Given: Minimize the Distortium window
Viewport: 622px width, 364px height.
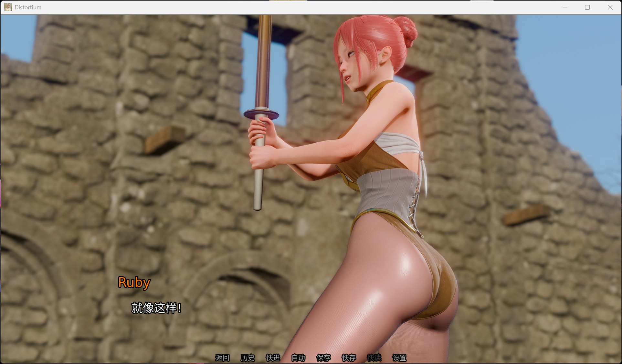Looking at the screenshot, I should 565,7.
